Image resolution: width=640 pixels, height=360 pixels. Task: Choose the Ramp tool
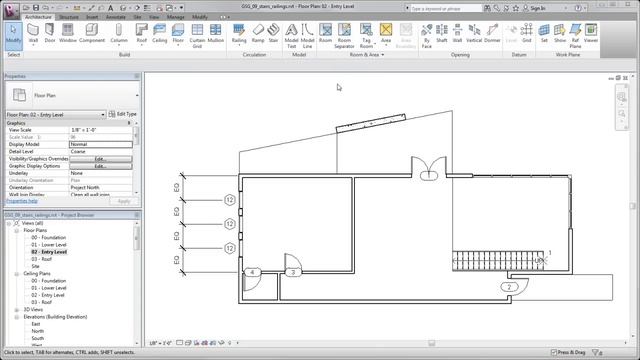point(258,33)
